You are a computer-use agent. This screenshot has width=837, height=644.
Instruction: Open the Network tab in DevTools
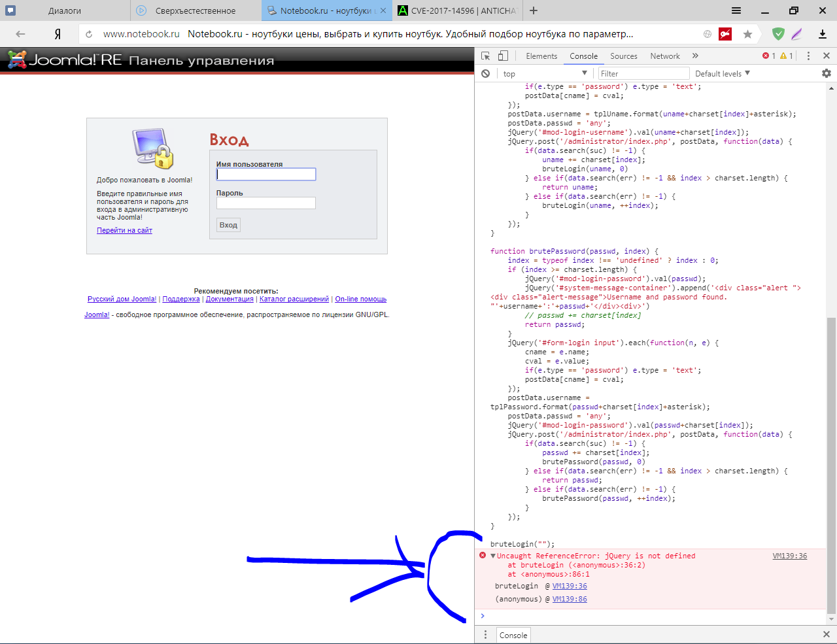pos(665,56)
